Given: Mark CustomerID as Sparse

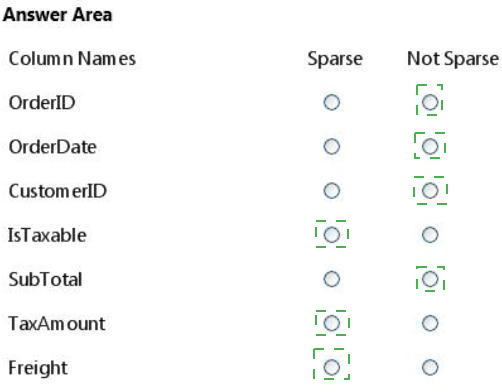Looking at the screenshot, I should [332, 191].
